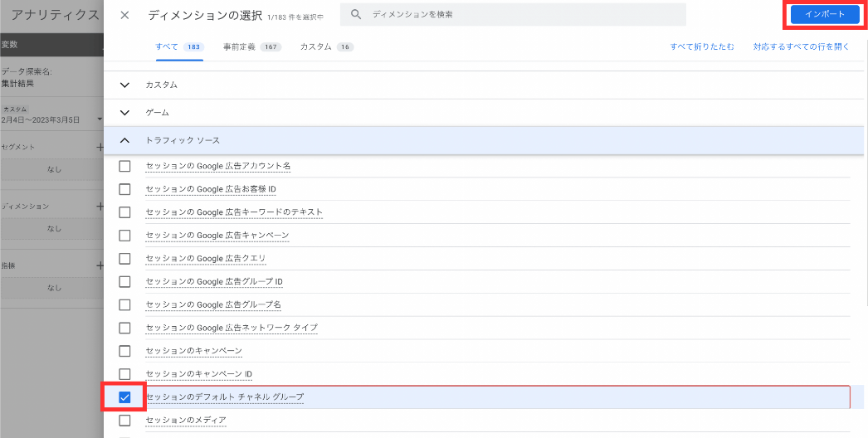
Task: Switch to the 事前定義 tab
Action: click(x=251, y=47)
